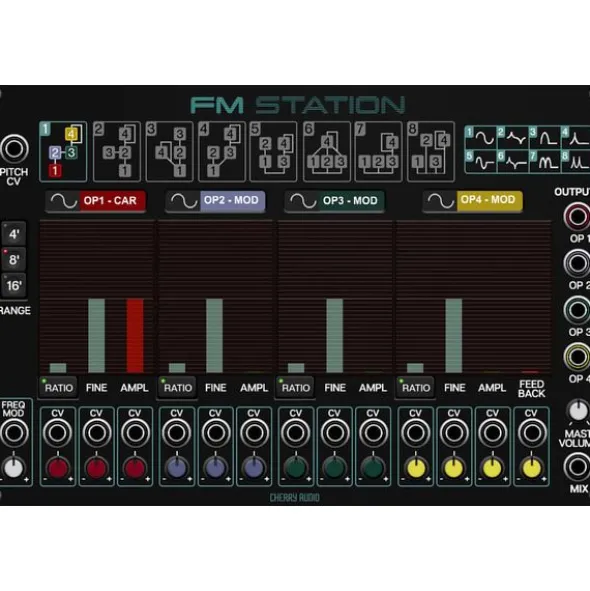Select FM algorithm 8

[431, 152]
